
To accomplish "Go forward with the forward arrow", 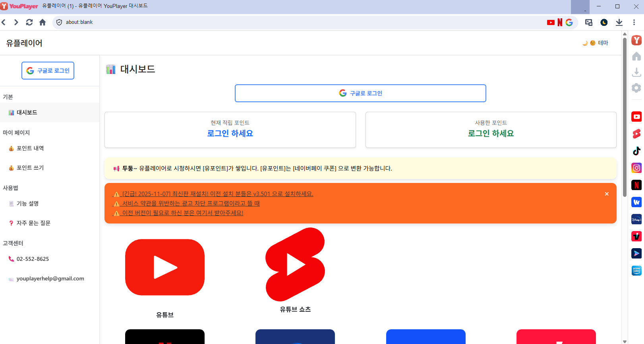I will click(16, 22).
